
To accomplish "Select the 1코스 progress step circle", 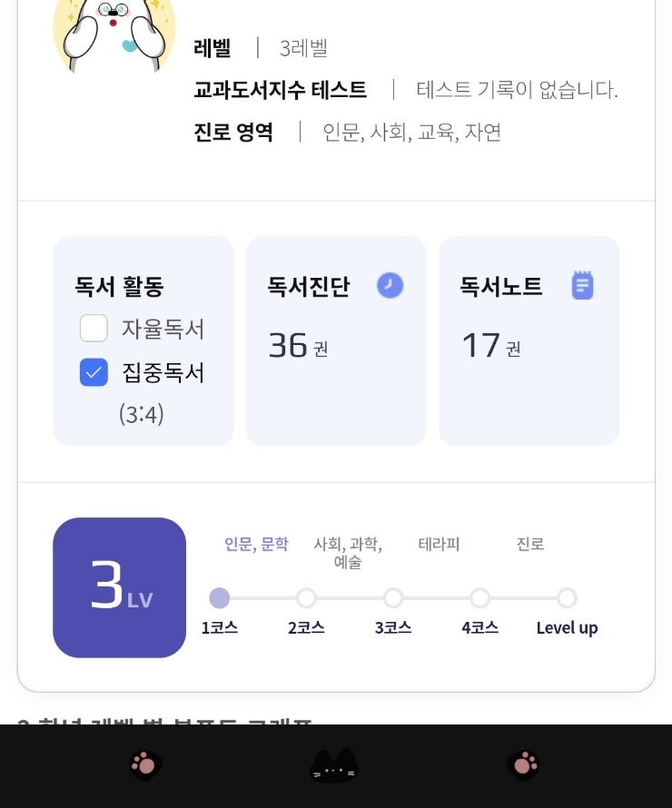I will [219, 598].
